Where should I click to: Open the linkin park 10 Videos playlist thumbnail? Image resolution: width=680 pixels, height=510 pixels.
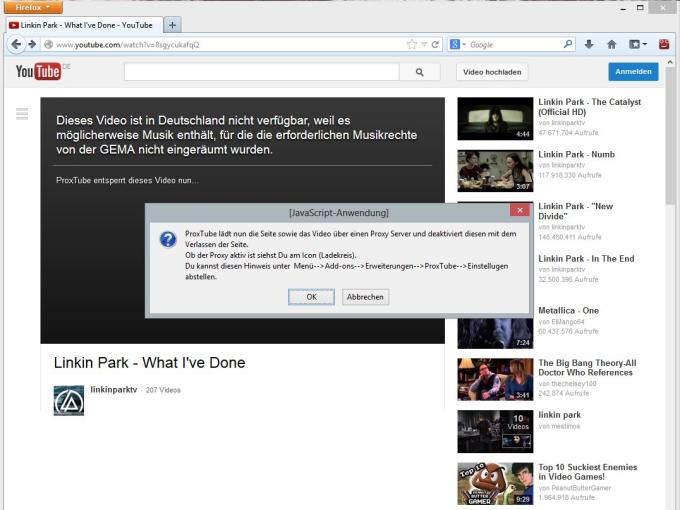click(495, 432)
